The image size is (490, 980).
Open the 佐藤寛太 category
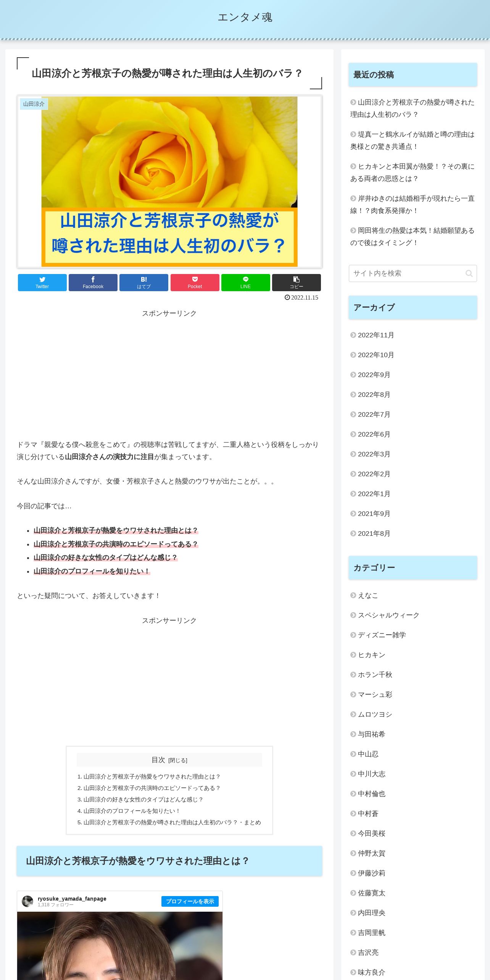(x=371, y=893)
